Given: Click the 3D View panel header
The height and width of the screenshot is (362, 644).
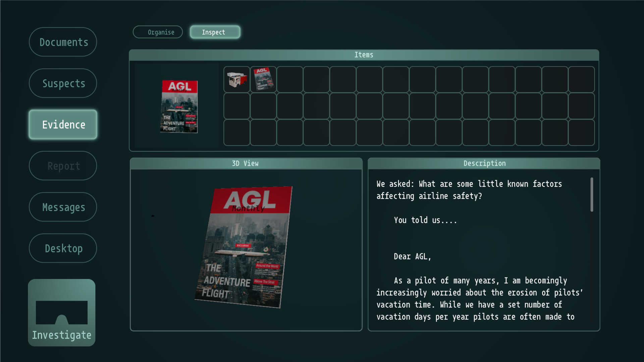Looking at the screenshot, I should tap(246, 163).
